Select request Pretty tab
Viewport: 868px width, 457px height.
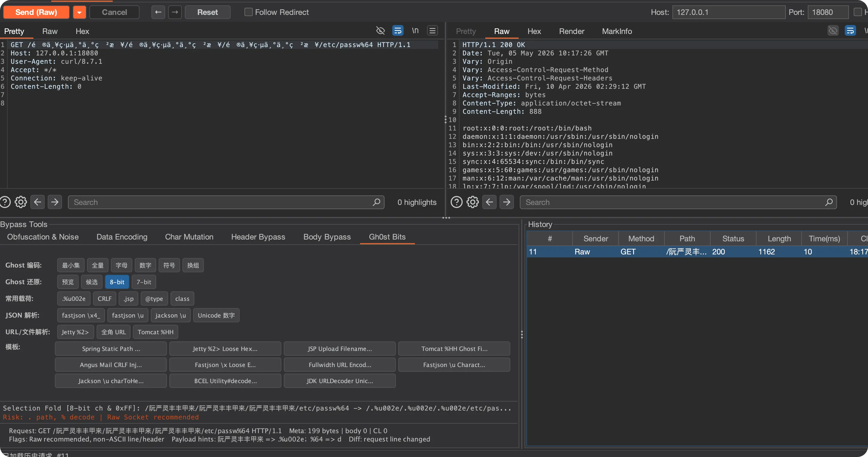point(14,31)
